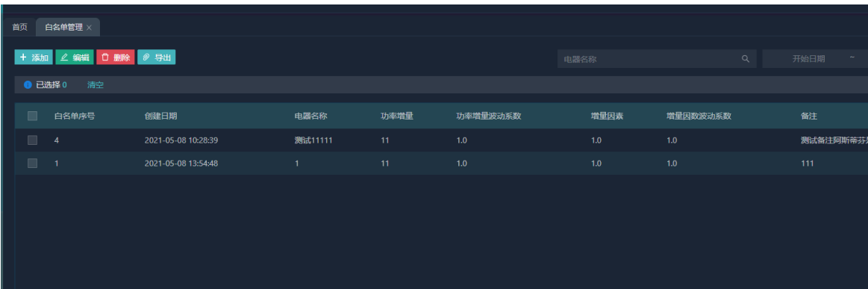Click the 增量因素 column header
This screenshot has height=289, width=868.
(608, 116)
